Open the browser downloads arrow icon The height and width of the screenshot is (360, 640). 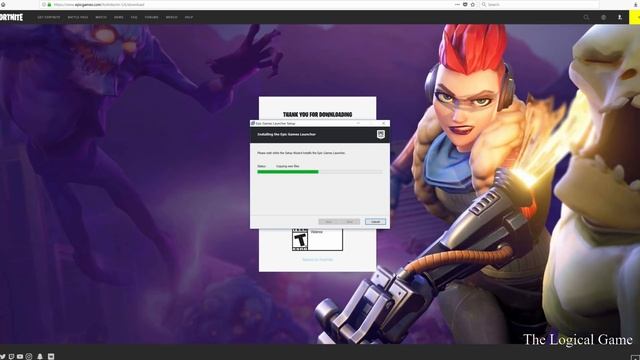tap(636, 4)
